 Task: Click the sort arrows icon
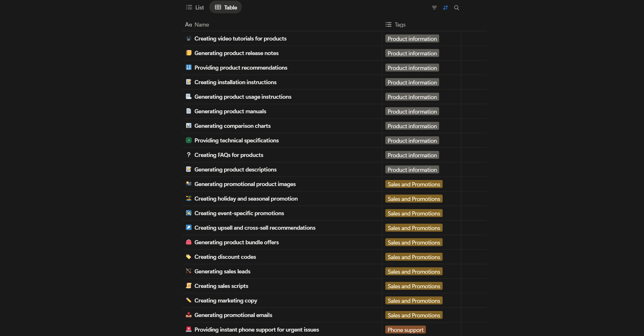[445, 8]
